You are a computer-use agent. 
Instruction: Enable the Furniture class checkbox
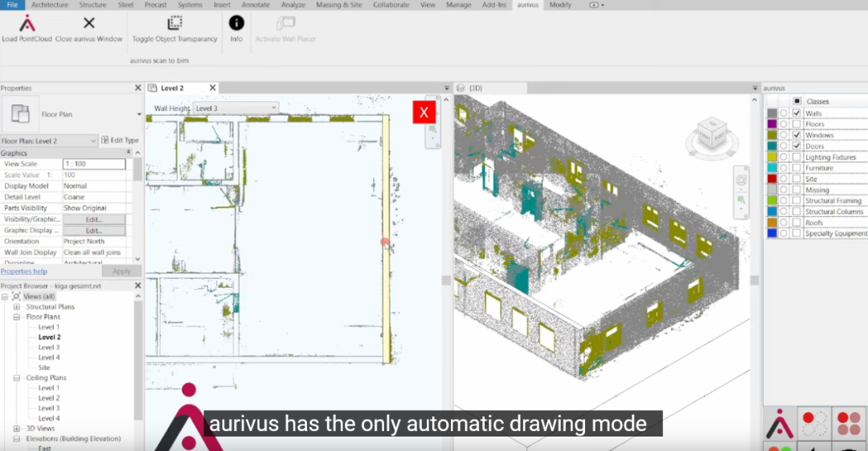[x=796, y=168]
